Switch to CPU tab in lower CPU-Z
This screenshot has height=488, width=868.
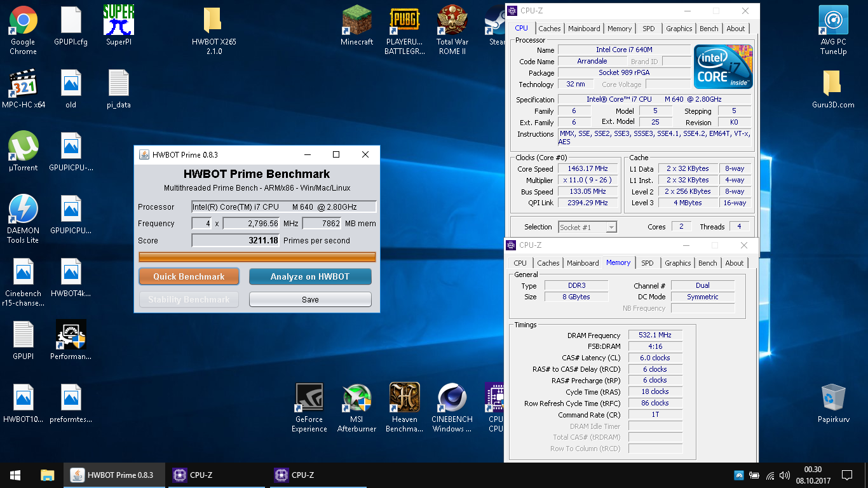click(x=520, y=263)
